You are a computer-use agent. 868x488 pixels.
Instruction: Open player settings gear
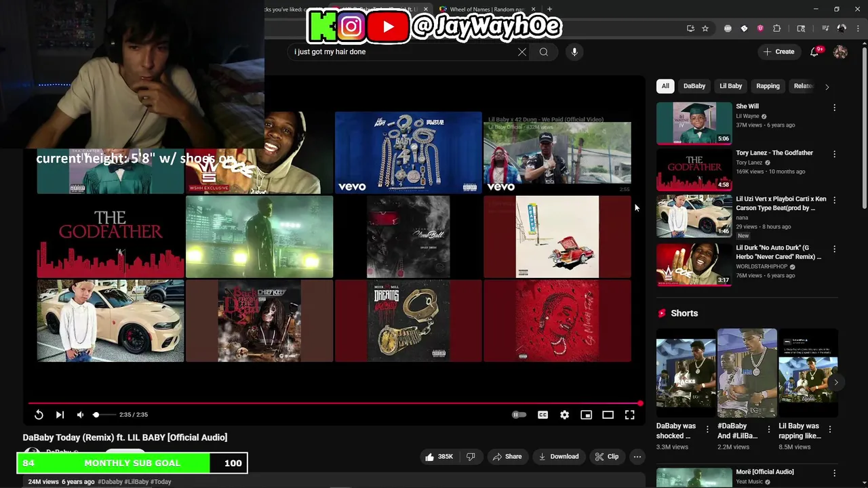point(565,415)
